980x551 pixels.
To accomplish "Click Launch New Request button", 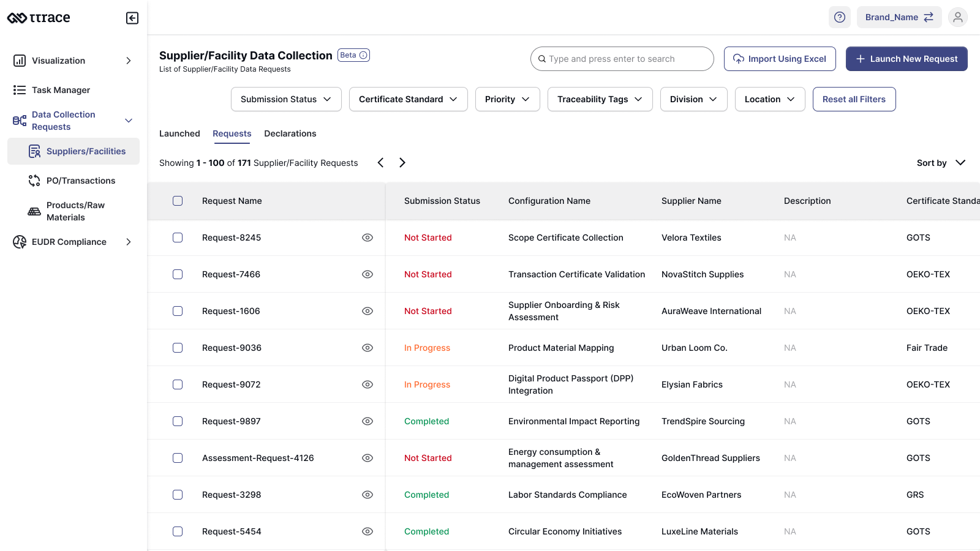I will (907, 59).
